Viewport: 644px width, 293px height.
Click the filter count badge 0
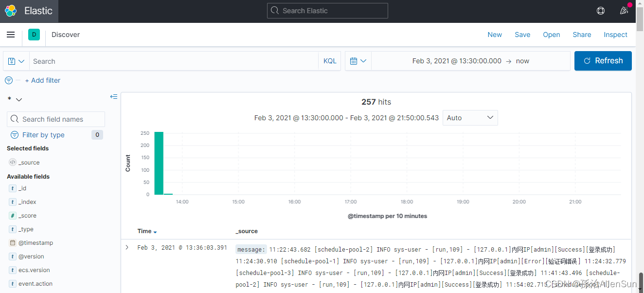coord(97,135)
